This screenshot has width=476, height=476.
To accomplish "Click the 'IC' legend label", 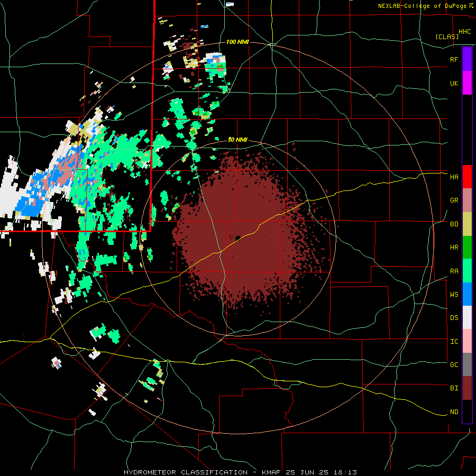I will [x=454, y=342].
